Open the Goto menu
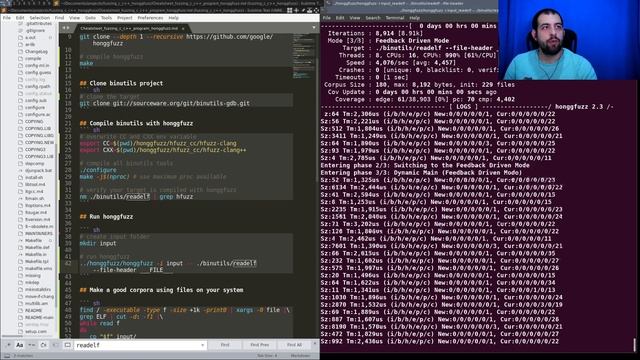Viewport: 640px width, 360px height. pyautogui.click(x=91, y=18)
